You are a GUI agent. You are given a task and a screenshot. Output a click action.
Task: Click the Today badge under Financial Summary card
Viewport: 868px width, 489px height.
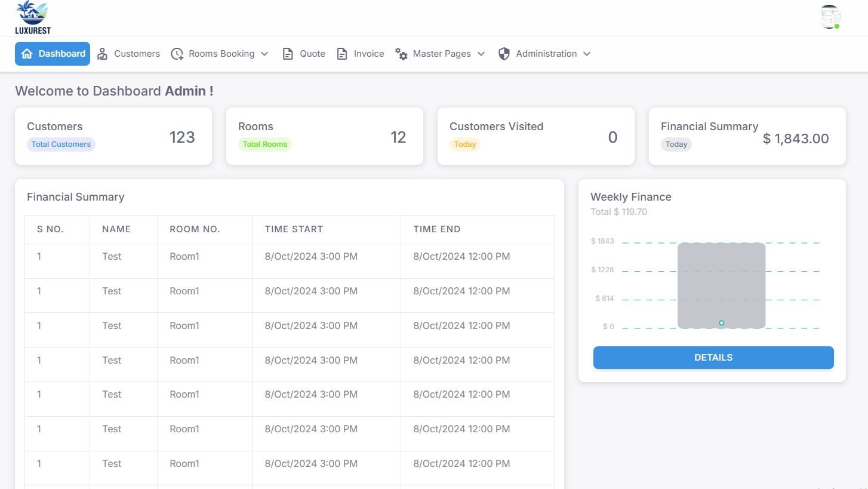click(x=676, y=144)
